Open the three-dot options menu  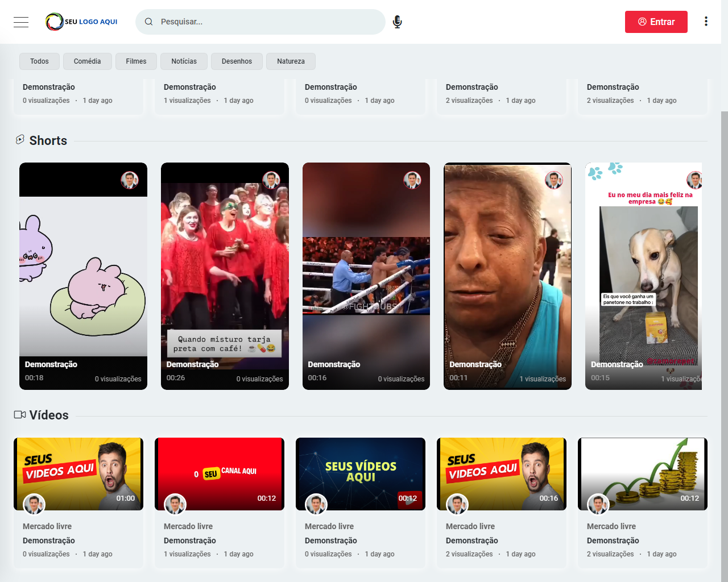[706, 22]
